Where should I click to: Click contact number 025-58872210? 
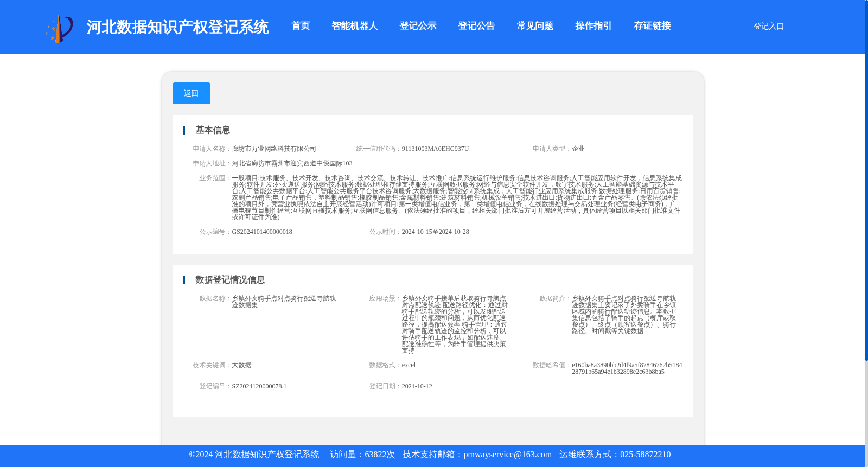pyautogui.click(x=645, y=455)
